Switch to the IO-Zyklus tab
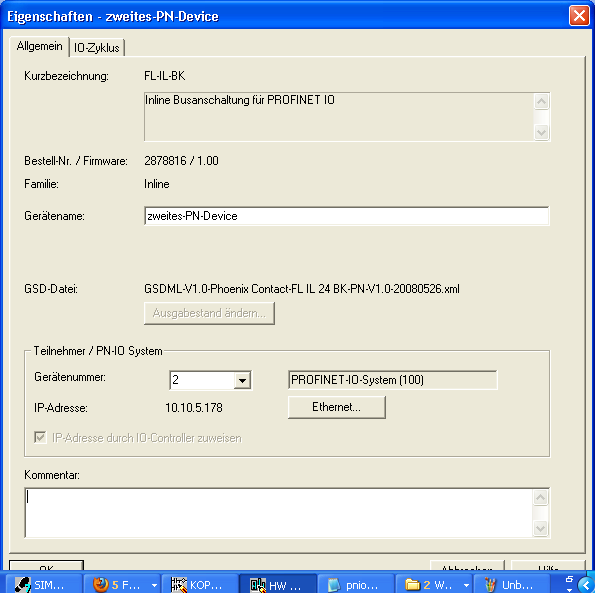The width and height of the screenshot is (595, 593). pos(97,48)
